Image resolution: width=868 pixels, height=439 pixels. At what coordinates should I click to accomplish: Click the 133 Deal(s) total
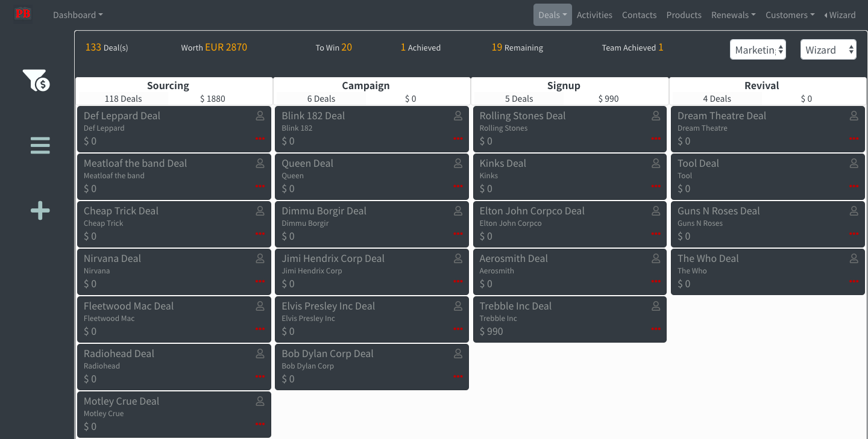click(x=107, y=48)
